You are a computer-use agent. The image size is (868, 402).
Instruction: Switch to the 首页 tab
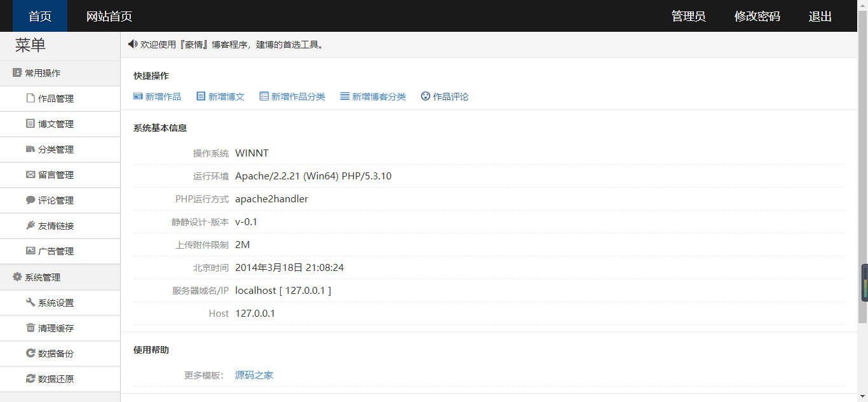[x=39, y=16]
